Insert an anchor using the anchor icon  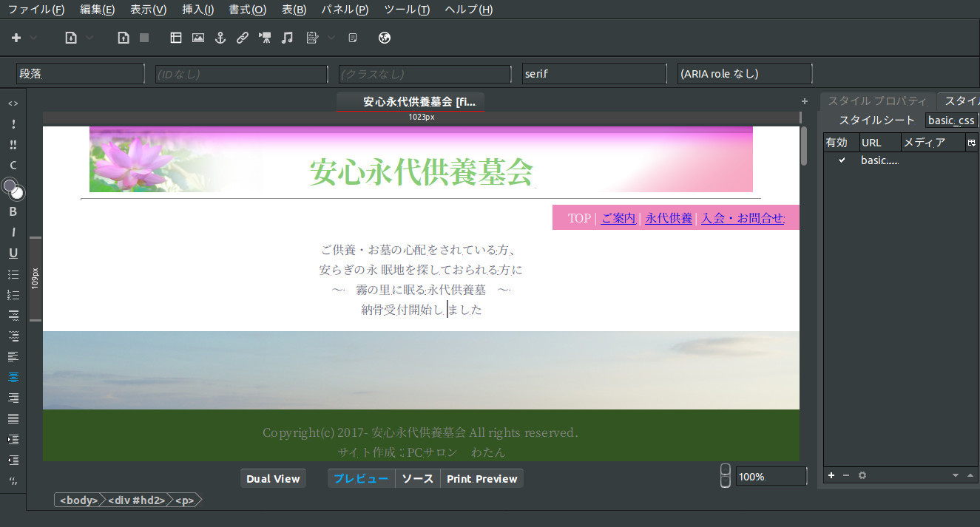(x=220, y=38)
